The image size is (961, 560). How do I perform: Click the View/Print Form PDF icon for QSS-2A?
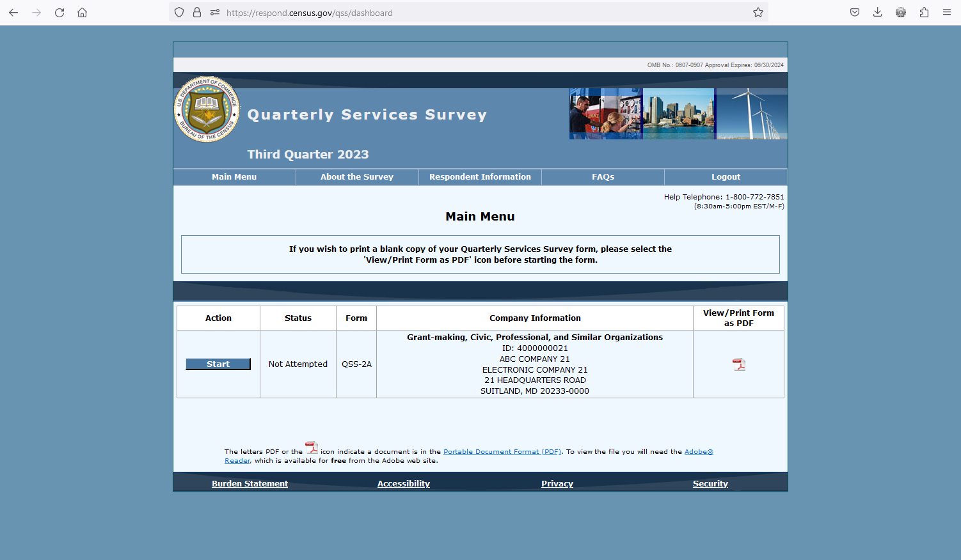pos(739,364)
